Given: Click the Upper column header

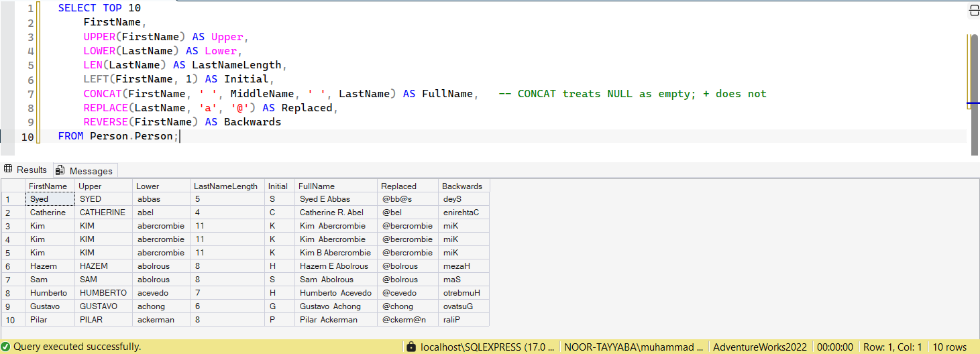Looking at the screenshot, I should [103, 186].
